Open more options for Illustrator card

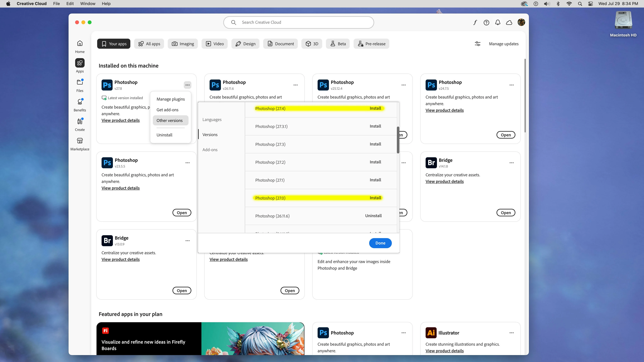511,333
